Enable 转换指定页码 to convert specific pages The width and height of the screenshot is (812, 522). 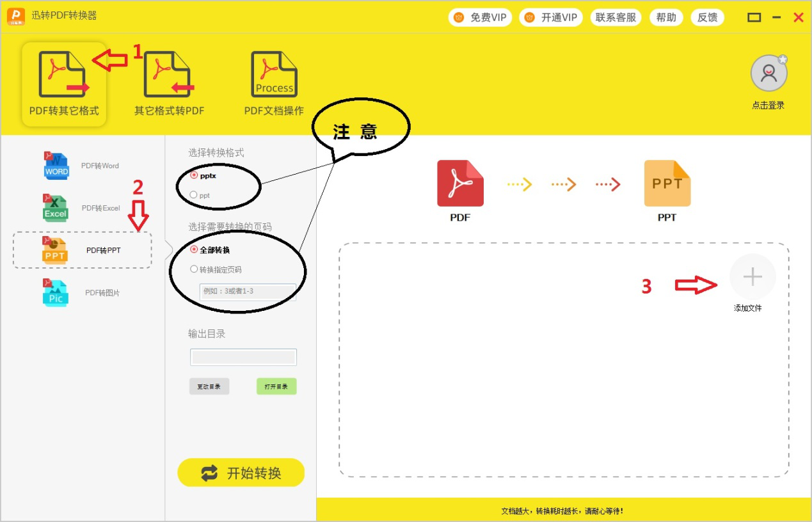194,269
